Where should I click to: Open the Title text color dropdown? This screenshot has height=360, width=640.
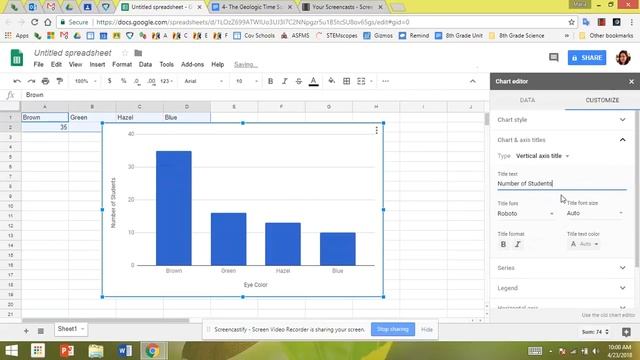(583, 244)
